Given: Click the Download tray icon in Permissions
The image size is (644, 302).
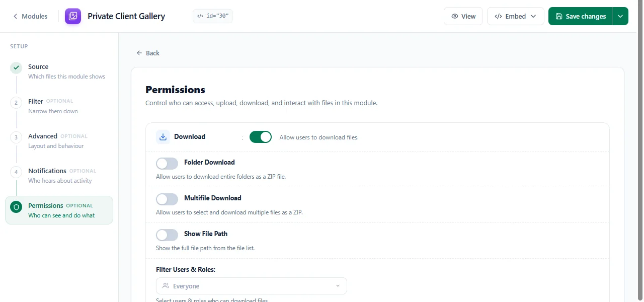Looking at the screenshot, I should [163, 137].
